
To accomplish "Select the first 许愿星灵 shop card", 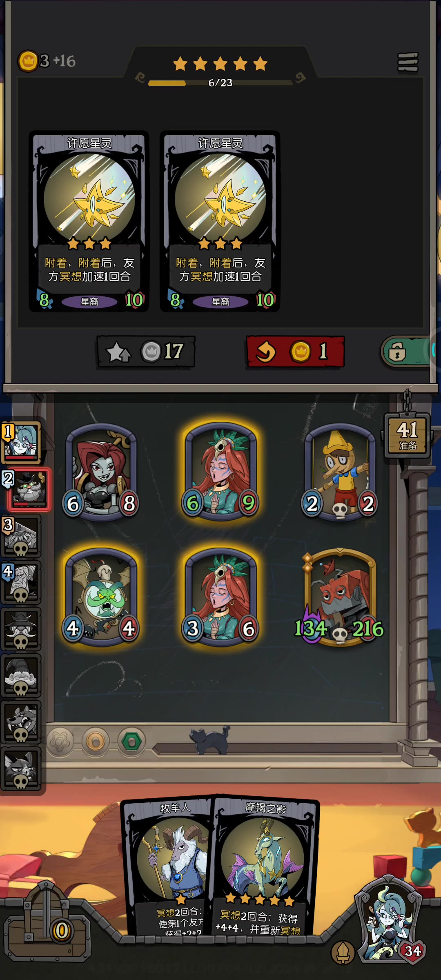I will coord(89,222).
